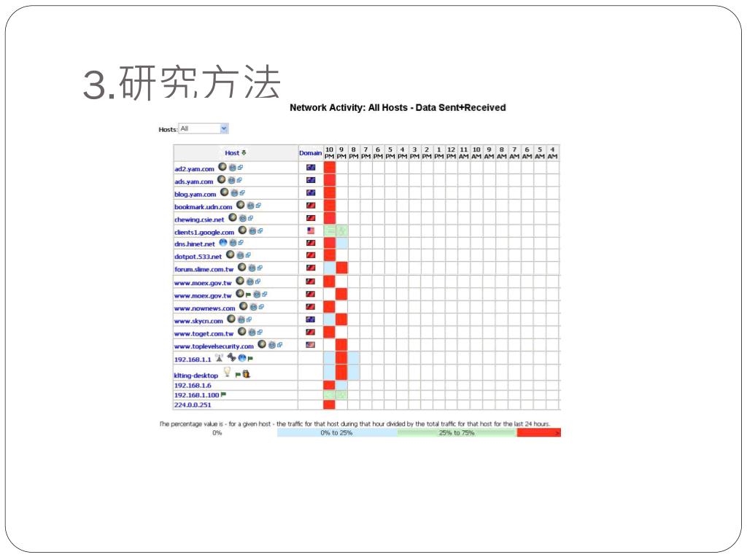The image size is (747, 560).
Task: Click the external link icon beside blog.yam.com
Action: click(x=242, y=192)
